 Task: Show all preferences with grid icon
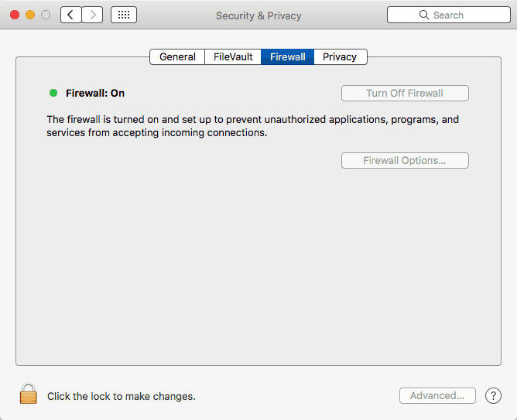pyautogui.click(x=124, y=15)
